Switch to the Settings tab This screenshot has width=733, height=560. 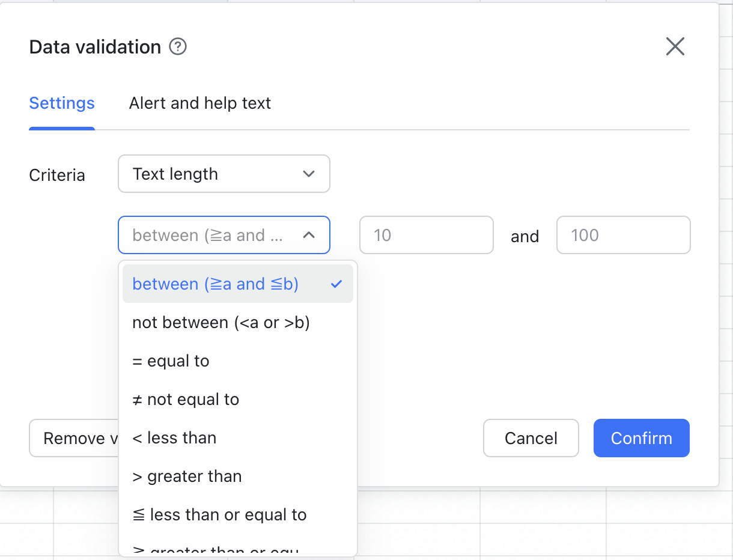pyautogui.click(x=61, y=103)
